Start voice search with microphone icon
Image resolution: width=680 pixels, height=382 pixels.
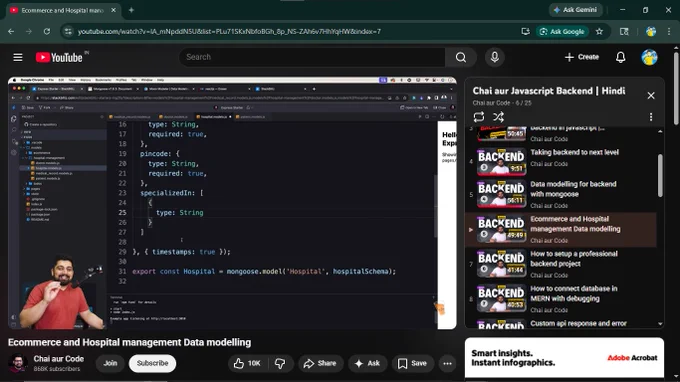point(494,57)
